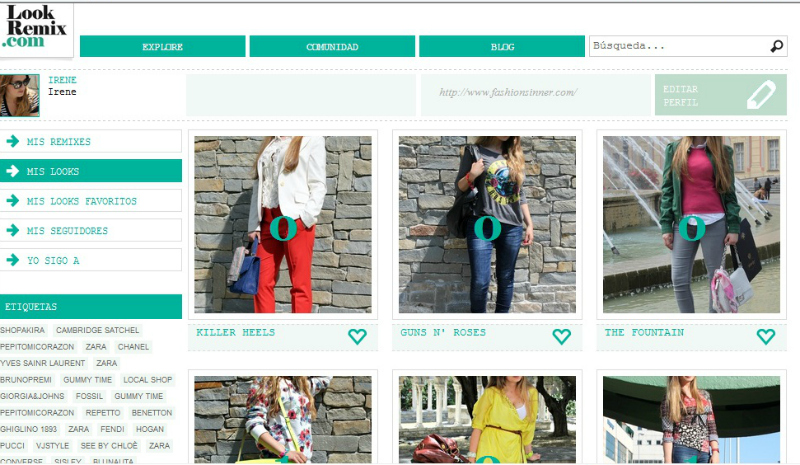Click the empty profile description box
This screenshot has width=800, height=465.
pyautogui.click(x=301, y=95)
